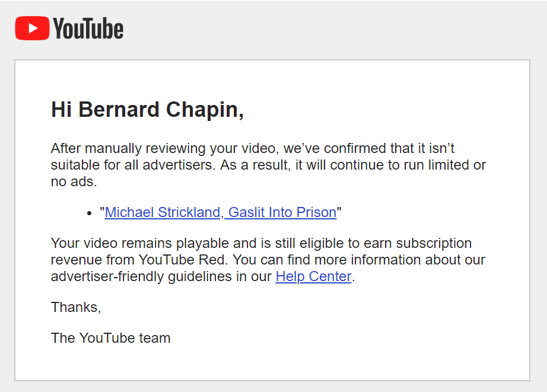Open the Michael Strickland, Gaslit Into Prison link

coord(221,212)
